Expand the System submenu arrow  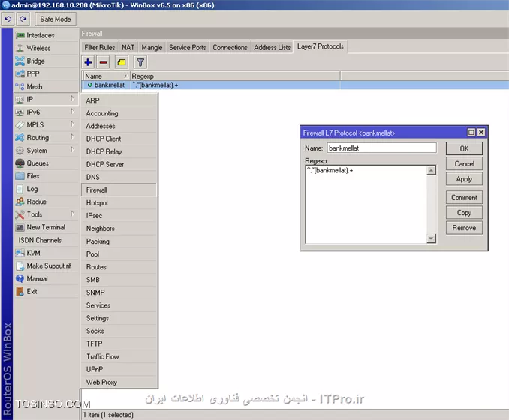[x=72, y=150]
